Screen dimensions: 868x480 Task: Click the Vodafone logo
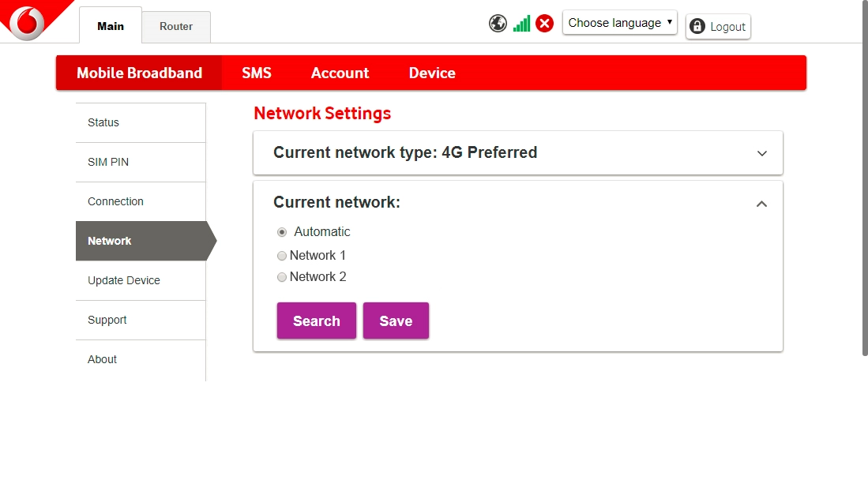[28, 22]
